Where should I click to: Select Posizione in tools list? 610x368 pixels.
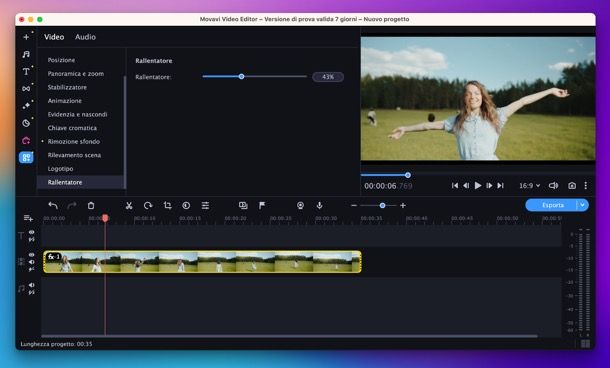[61, 60]
